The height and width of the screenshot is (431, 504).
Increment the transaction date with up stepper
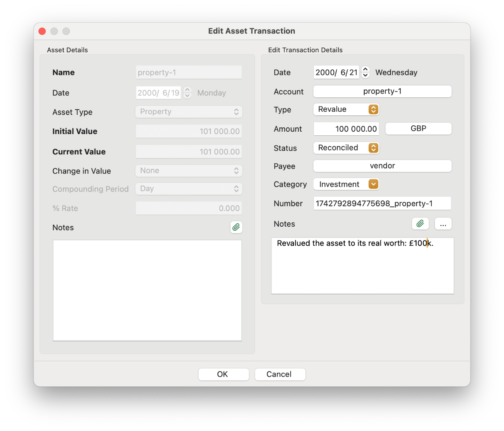click(x=365, y=69)
